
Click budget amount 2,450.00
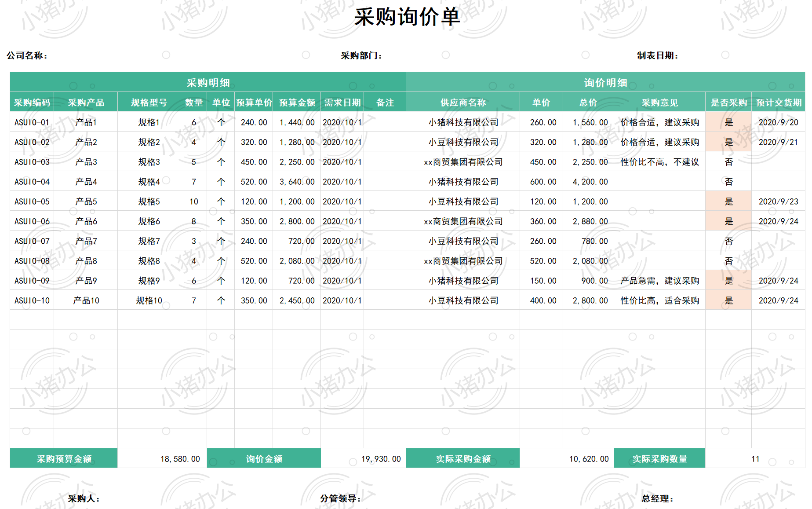(x=297, y=300)
